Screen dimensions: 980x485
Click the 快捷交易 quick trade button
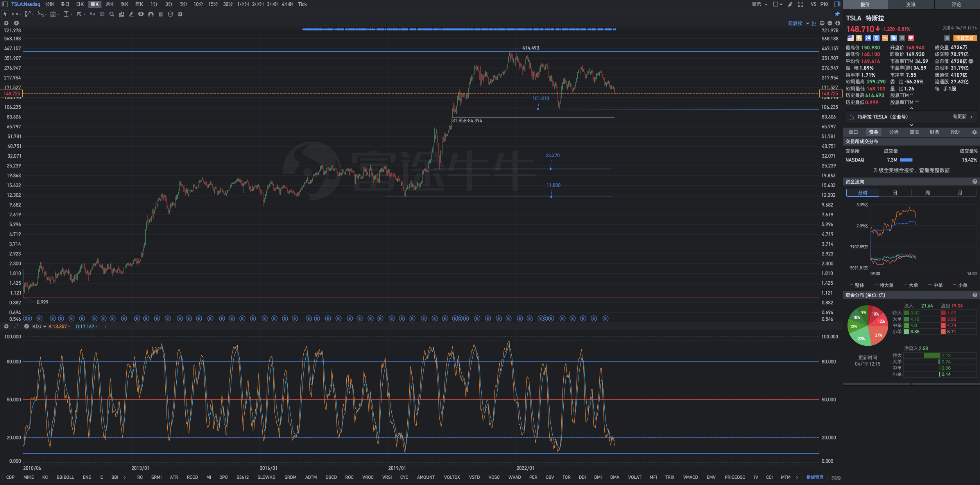point(965,38)
